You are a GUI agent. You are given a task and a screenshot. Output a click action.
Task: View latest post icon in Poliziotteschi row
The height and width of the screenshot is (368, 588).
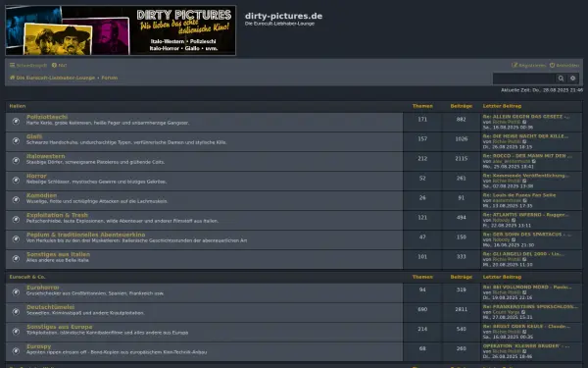click(x=524, y=122)
